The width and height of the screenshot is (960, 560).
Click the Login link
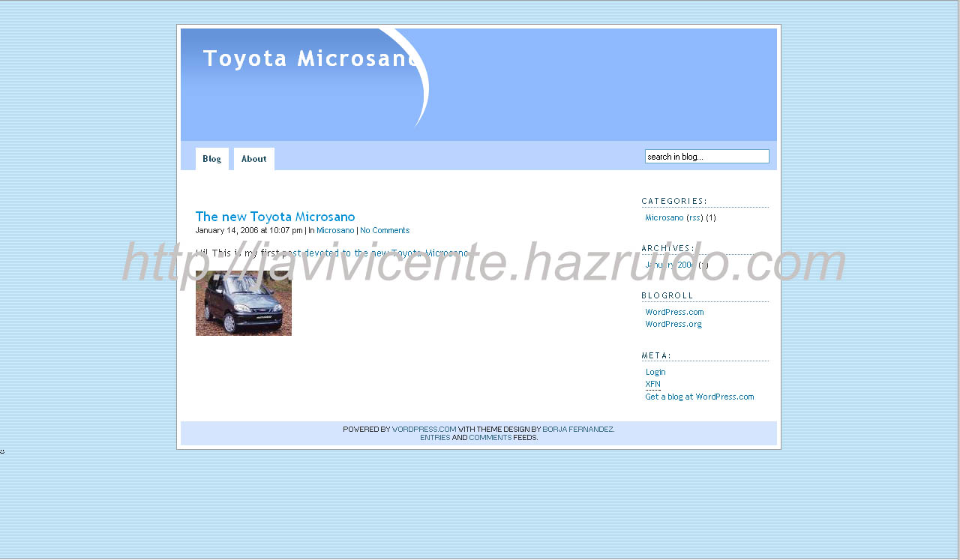[655, 372]
